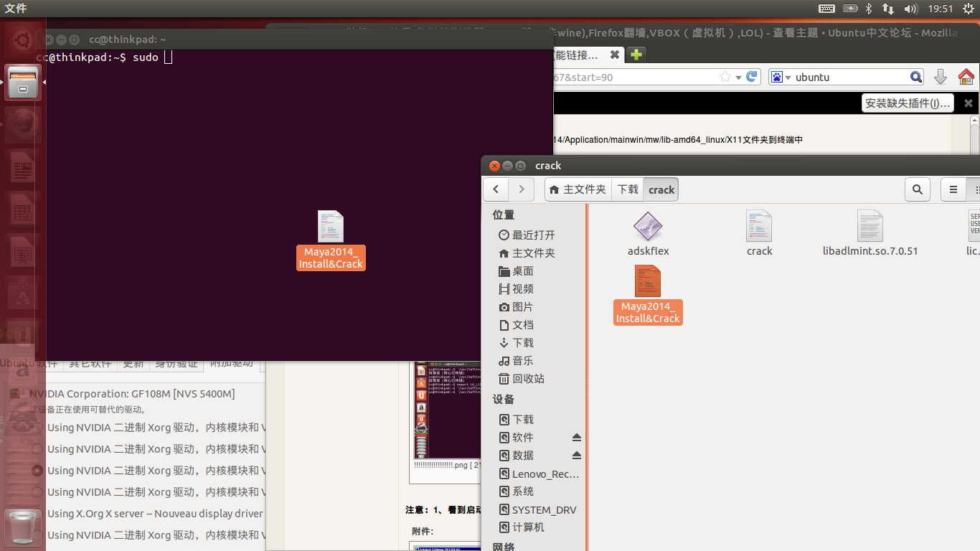The height and width of the screenshot is (551, 980).
Task: Open the 文件 menu in the top panel
Action: pyautogui.click(x=16, y=9)
